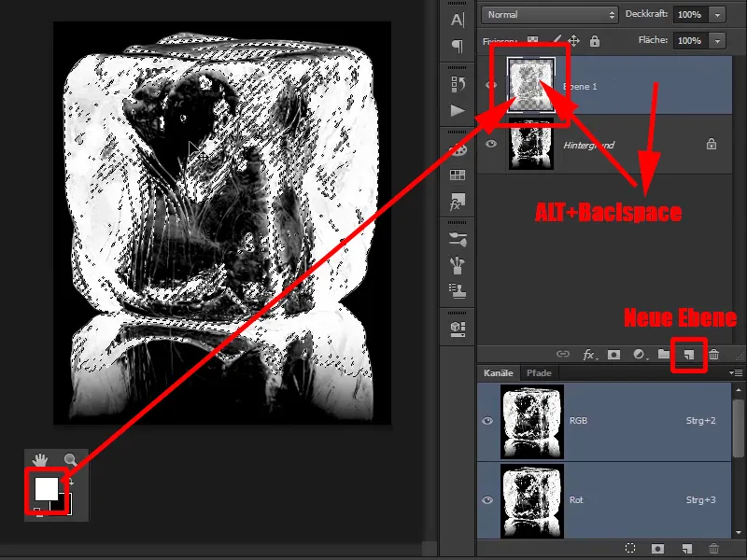Open the Character panel icon
Screen dimensions: 747x560
(x=458, y=20)
